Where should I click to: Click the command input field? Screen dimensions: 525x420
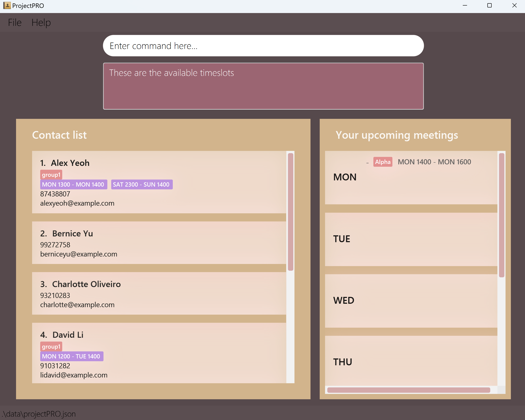pyautogui.click(x=263, y=46)
